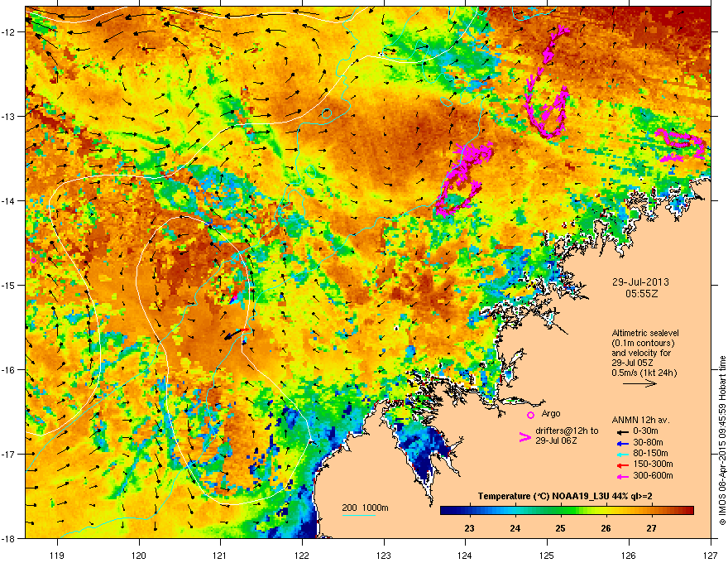
Task: Click the magenta drifter chevron legend symbol
Action: point(525,437)
